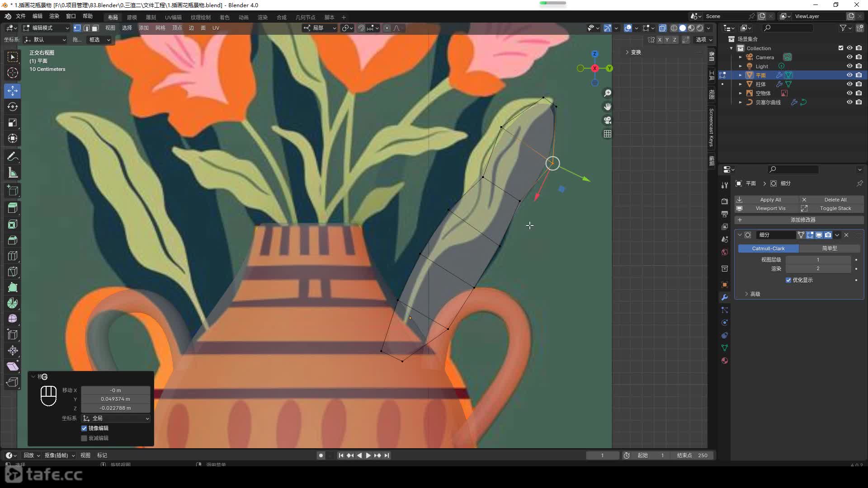
Task: Expand the 贝塞尔曲线 tree item
Action: point(740,103)
